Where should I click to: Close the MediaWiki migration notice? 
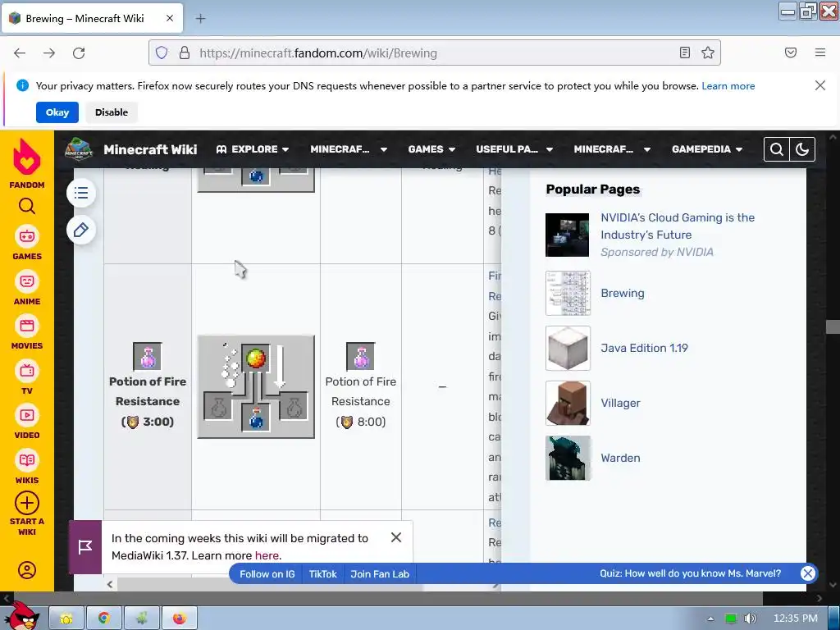(396, 537)
